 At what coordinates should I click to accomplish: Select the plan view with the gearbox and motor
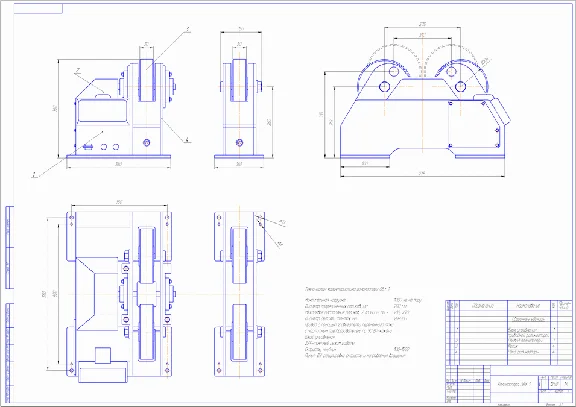point(119,297)
